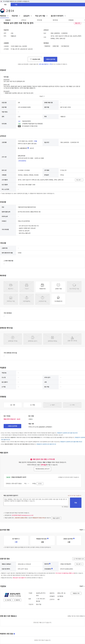This screenshot has width=85, height=644.
Task: Click the lower 고용24 입사지원 button
Action: point(12,426)
